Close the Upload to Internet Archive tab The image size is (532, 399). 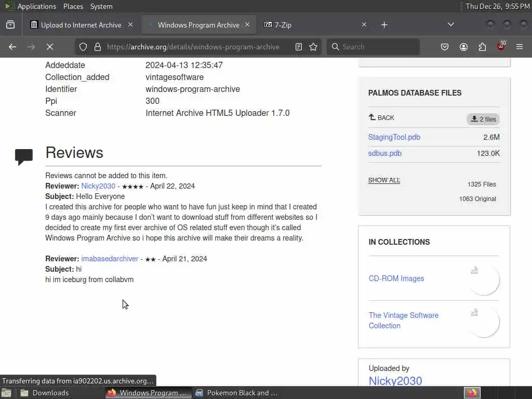pyautogui.click(x=130, y=24)
